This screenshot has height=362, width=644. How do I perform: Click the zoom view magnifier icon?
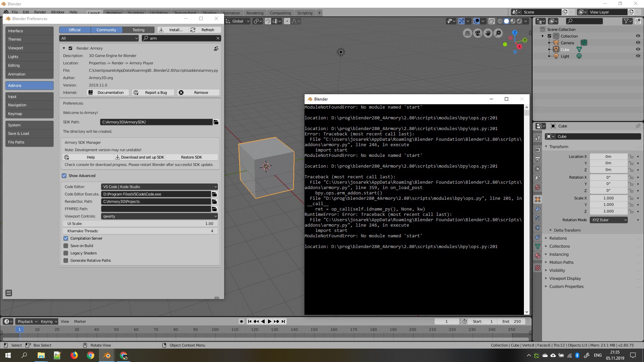pyautogui.click(x=498, y=33)
